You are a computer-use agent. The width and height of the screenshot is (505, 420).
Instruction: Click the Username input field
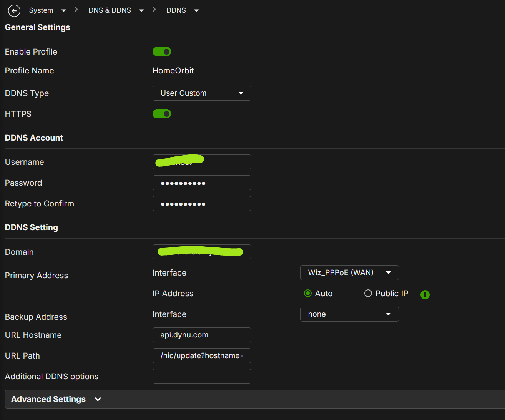click(202, 162)
